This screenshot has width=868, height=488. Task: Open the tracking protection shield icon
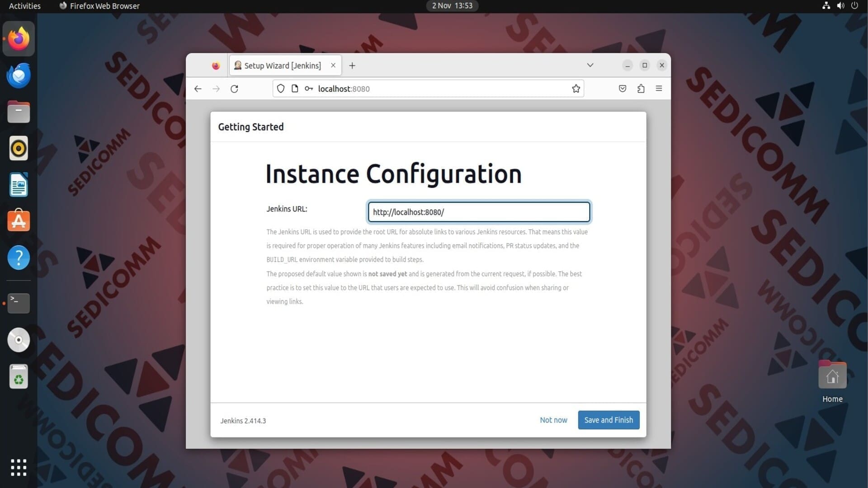pos(281,89)
